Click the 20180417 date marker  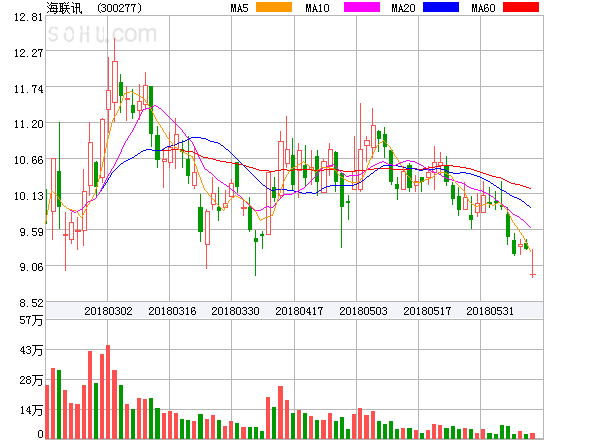click(x=299, y=311)
